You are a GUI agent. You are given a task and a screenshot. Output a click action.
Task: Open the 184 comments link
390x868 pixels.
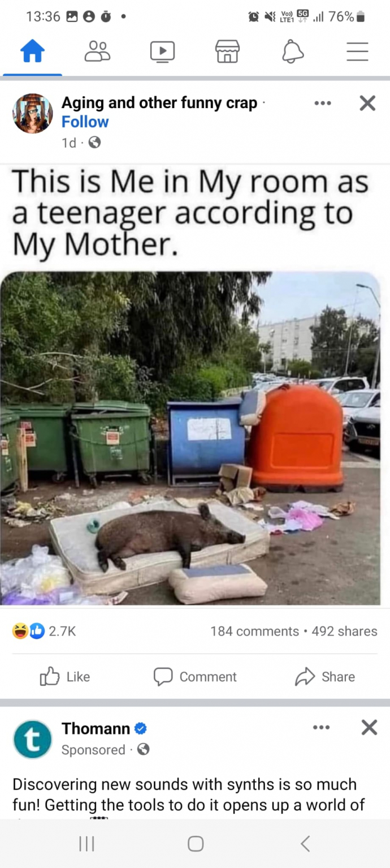[x=254, y=631]
